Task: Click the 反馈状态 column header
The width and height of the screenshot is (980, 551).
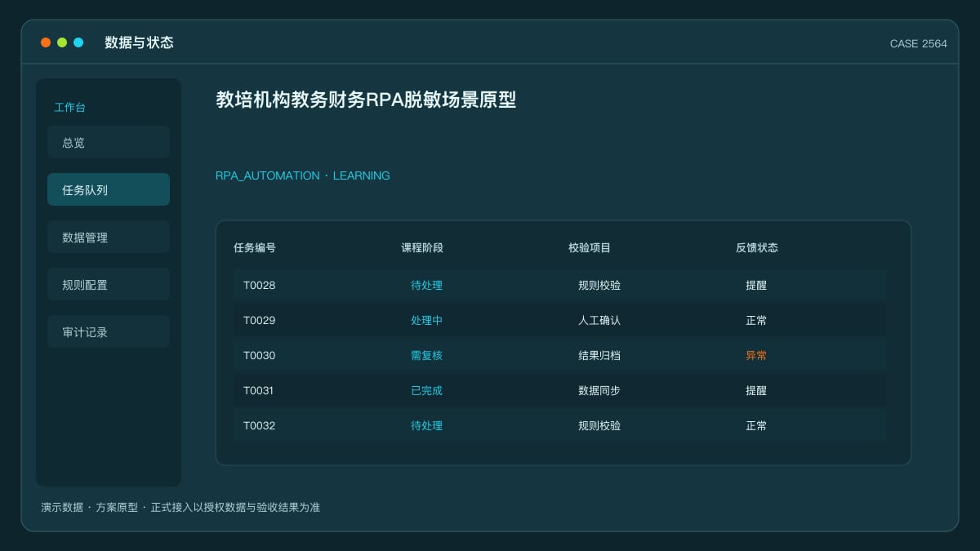Action: tap(757, 247)
